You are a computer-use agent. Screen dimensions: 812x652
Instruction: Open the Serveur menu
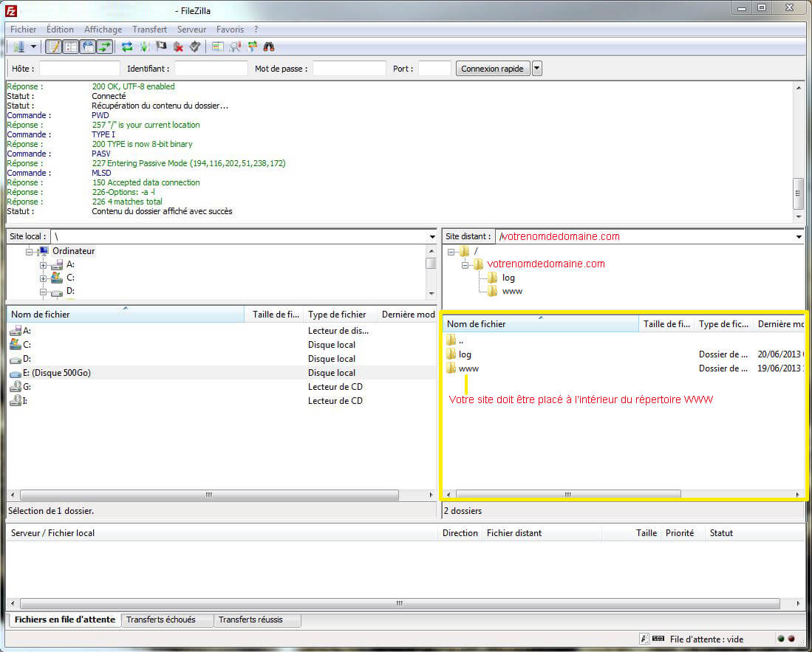[x=191, y=30]
